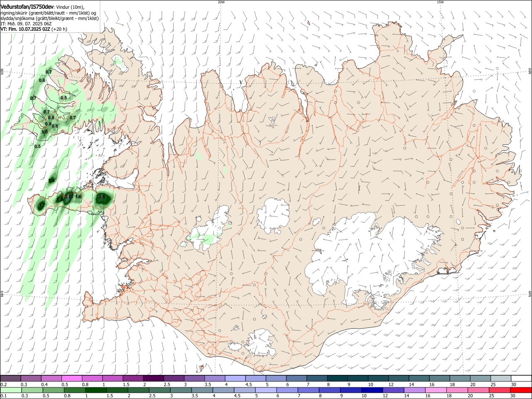
Task: Click the 3.8 precipitation value on Snæfellsnes
Action: [69, 196]
